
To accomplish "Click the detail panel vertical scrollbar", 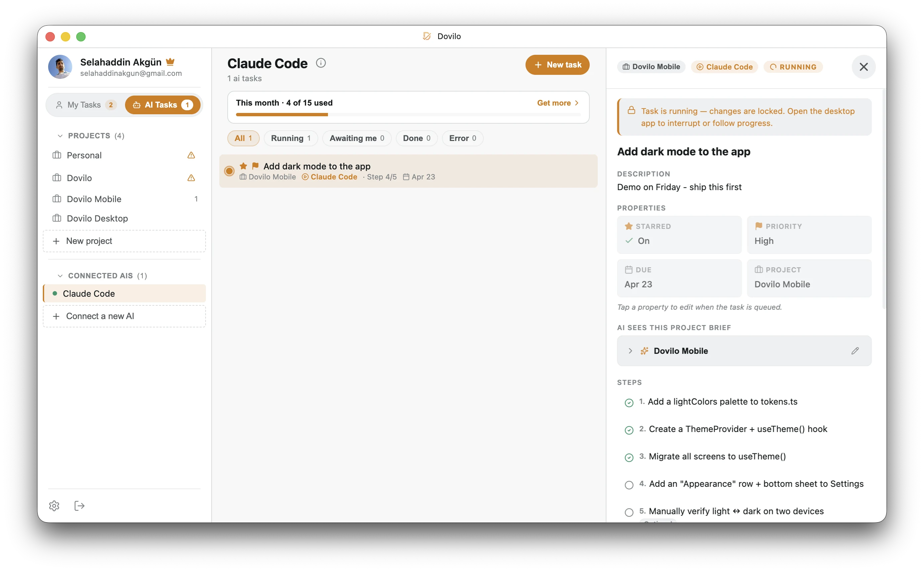I will pos(884,198).
